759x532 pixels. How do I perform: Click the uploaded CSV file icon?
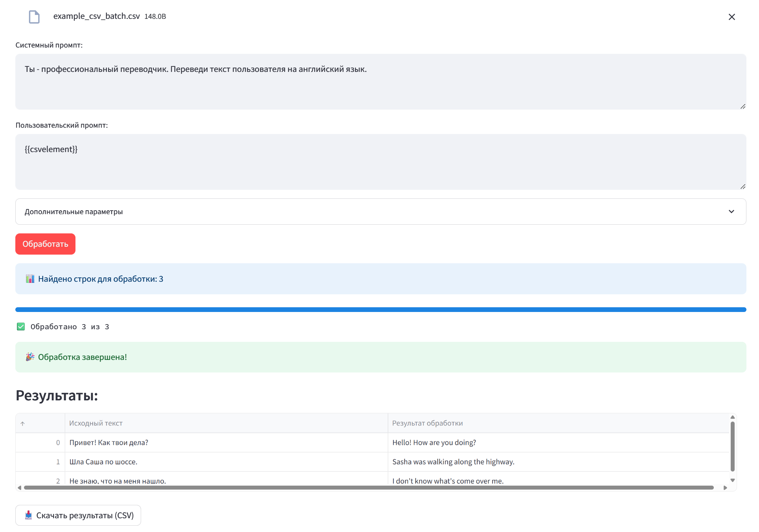[34, 17]
